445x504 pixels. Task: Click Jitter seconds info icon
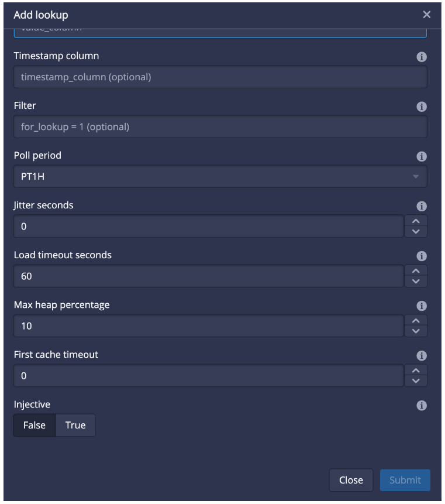click(421, 206)
